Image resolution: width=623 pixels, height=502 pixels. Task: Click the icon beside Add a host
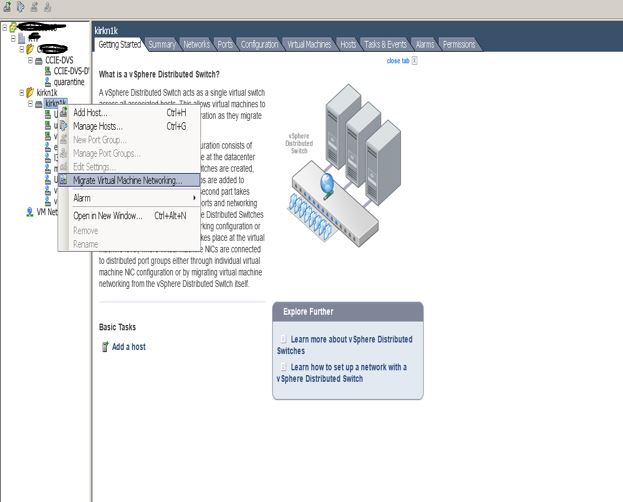click(x=105, y=347)
